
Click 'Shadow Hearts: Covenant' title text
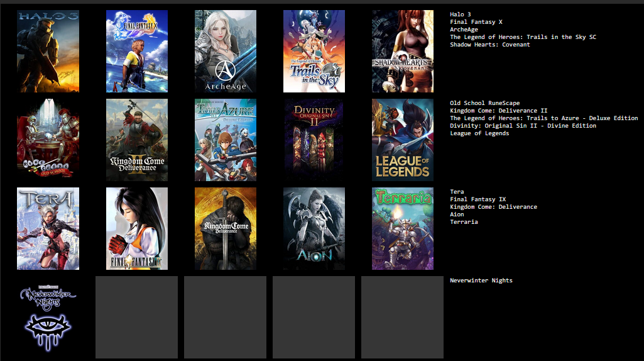tap(489, 45)
